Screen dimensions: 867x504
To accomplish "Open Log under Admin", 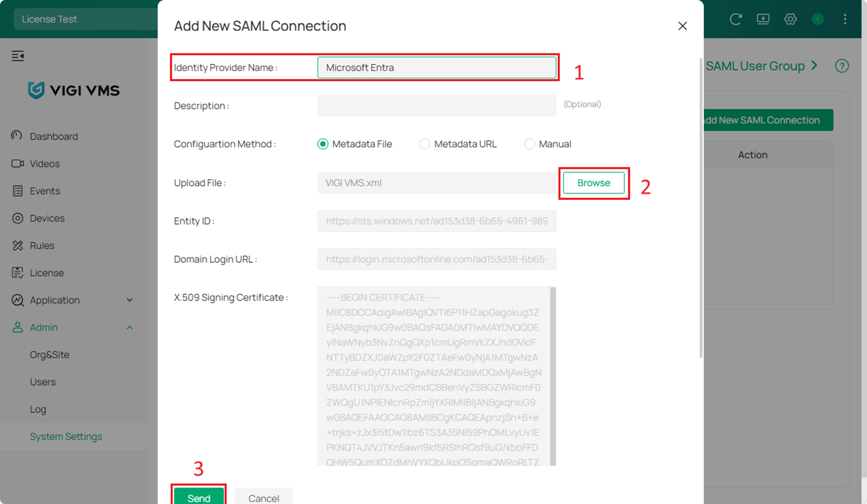I will (x=38, y=409).
